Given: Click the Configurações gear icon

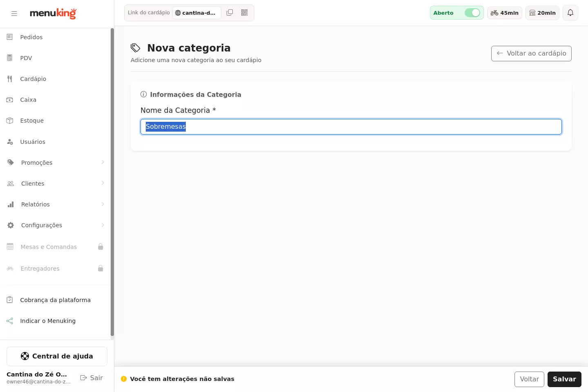Looking at the screenshot, I should (x=11, y=225).
